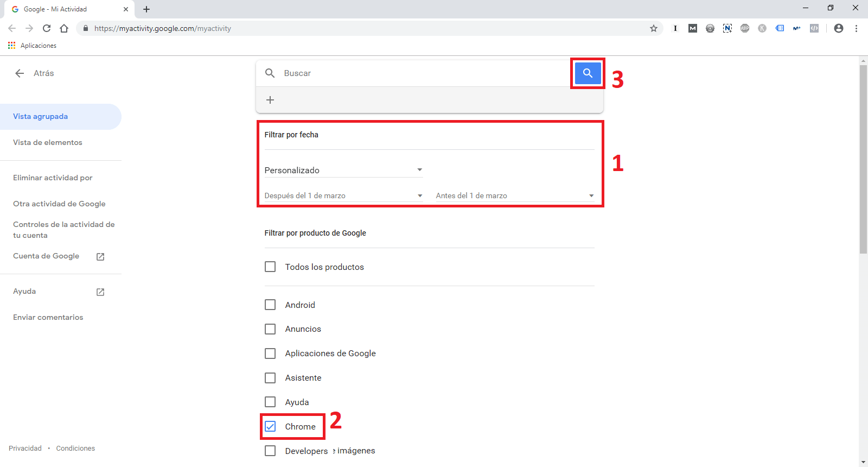The height and width of the screenshot is (467, 868).
Task: Open Eliminar actividad por
Action: tap(53, 178)
